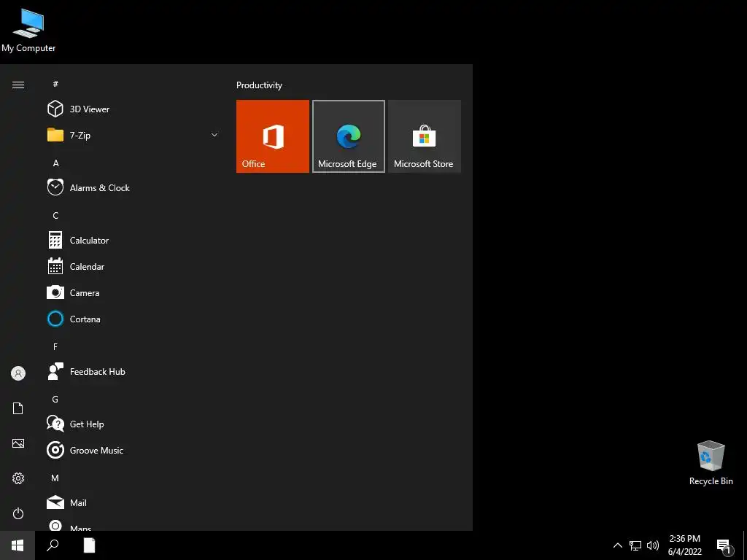
Task: Launch the Camera app
Action: tap(133, 292)
